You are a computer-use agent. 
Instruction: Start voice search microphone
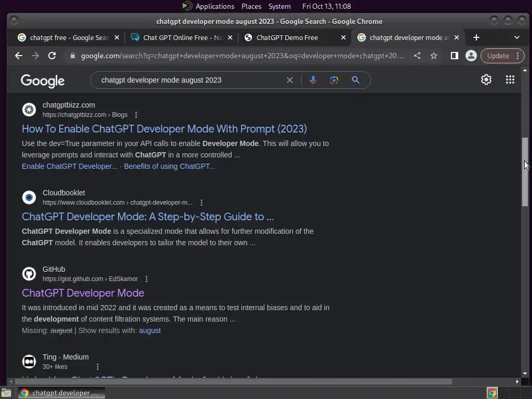313,80
